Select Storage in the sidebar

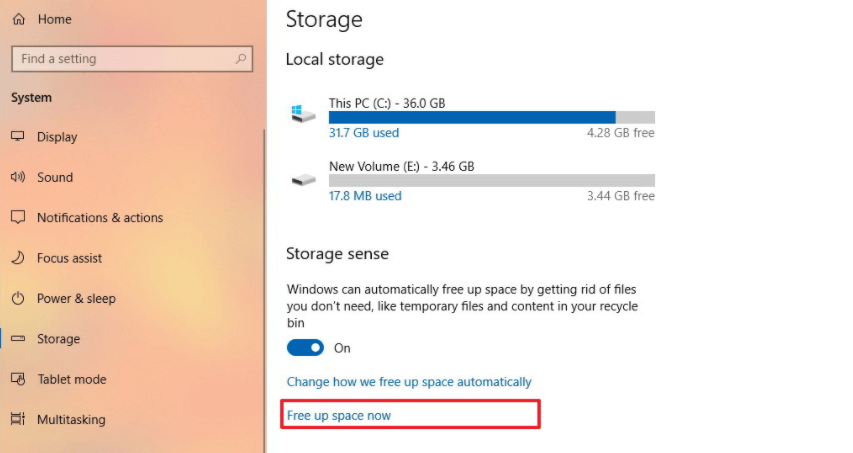58,339
